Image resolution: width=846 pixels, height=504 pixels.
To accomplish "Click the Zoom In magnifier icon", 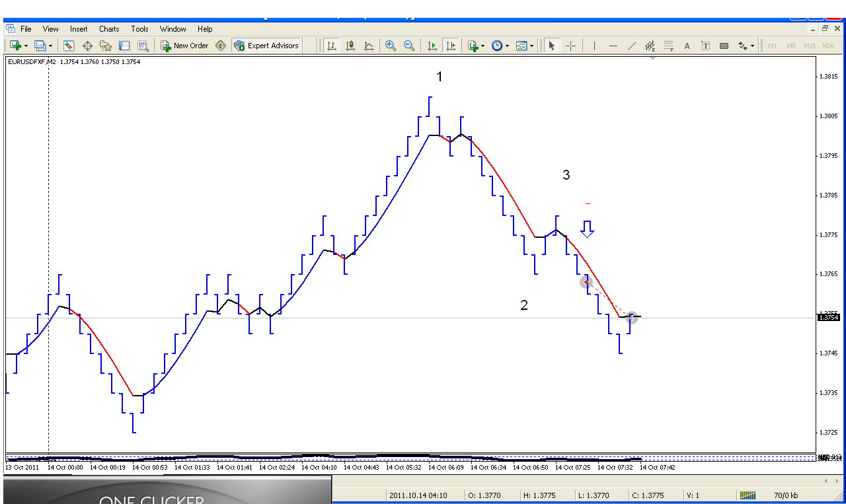I will tap(391, 46).
